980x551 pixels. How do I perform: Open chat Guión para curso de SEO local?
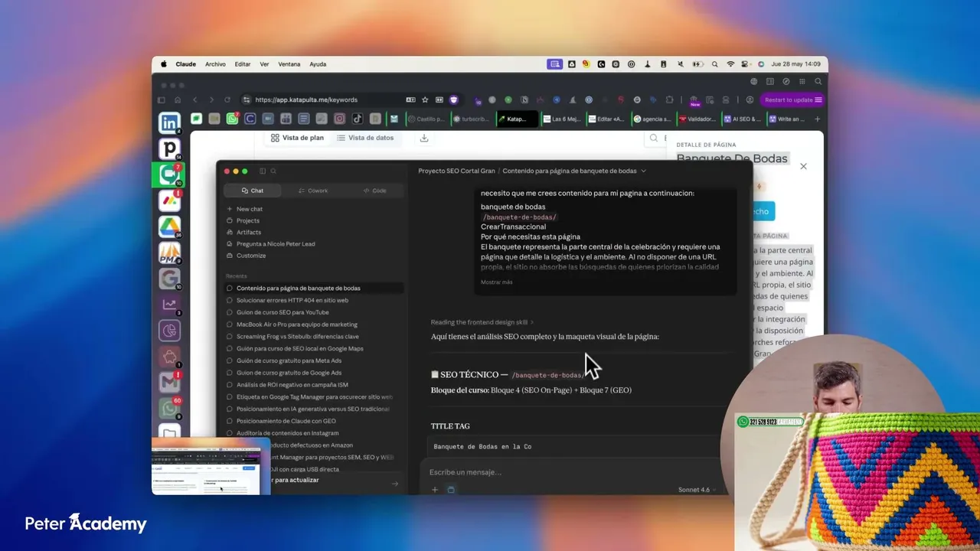coord(314,349)
